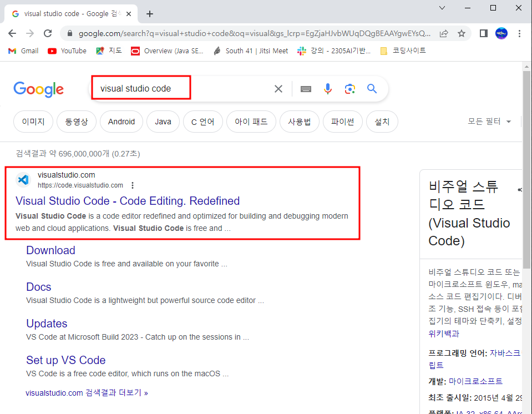Select the Android filter chip
The image size is (532, 414).
(x=121, y=122)
